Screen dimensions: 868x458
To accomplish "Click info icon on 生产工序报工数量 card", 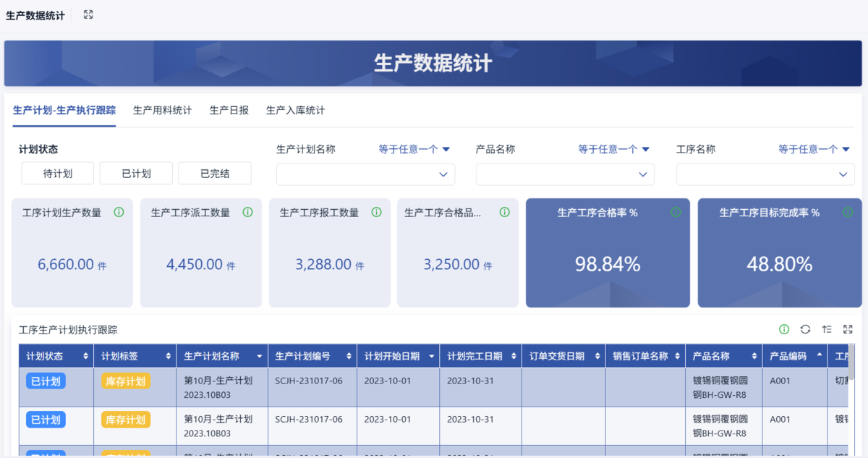I will pyautogui.click(x=376, y=213).
